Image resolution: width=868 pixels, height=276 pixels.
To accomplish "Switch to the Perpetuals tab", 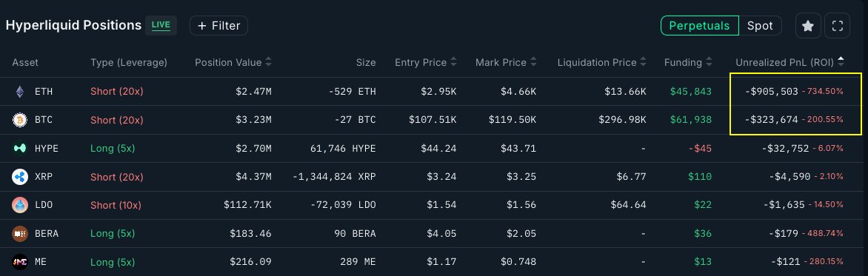I will (x=700, y=25).
